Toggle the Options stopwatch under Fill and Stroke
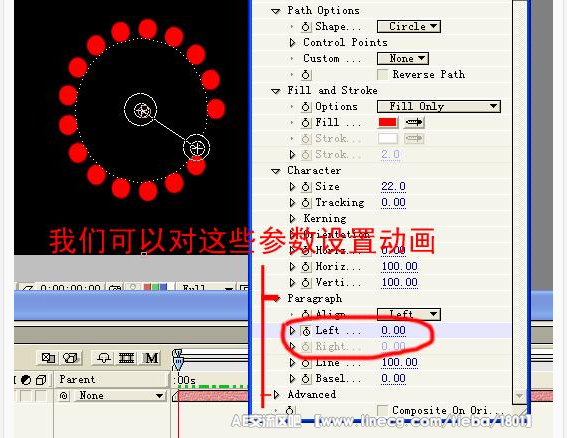The height and width of the screenshot is (438, 567). point(306,107)
